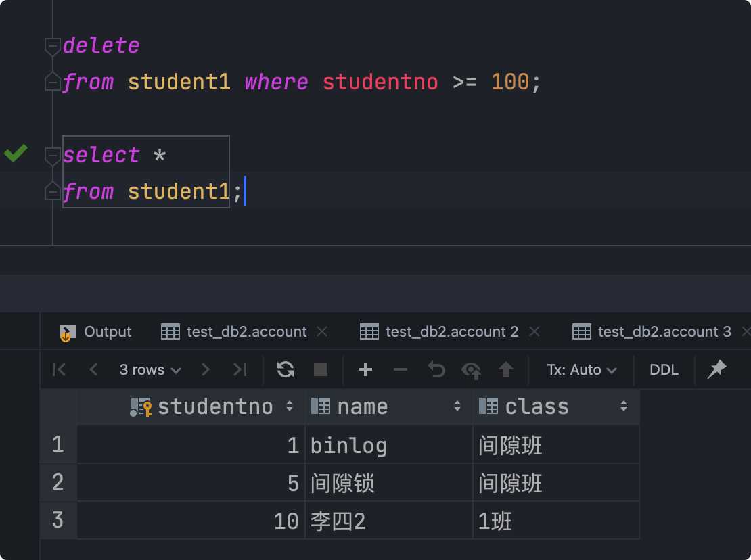Click the add row plus icon
The height and width of the screenshot is (560, 751).
click(365, 369)
